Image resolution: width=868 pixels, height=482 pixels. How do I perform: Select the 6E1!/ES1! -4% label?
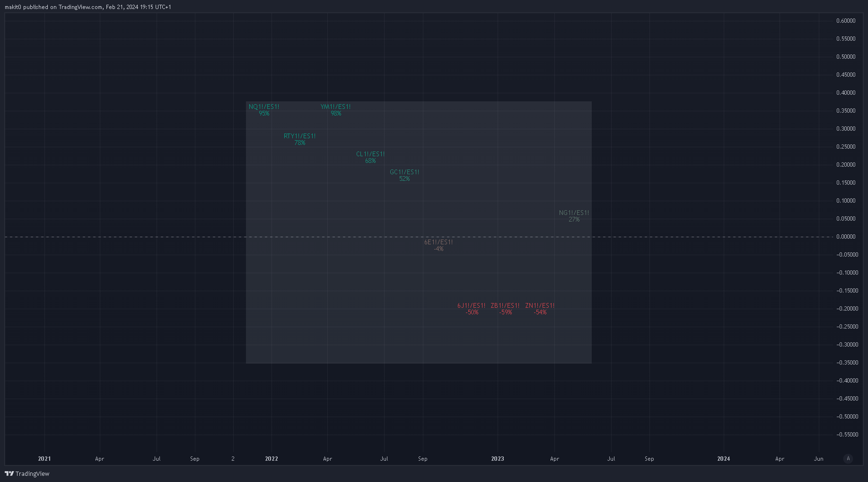point(438,245)
